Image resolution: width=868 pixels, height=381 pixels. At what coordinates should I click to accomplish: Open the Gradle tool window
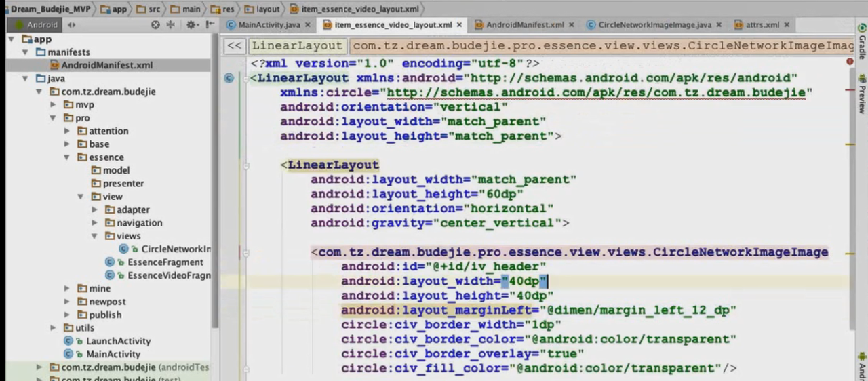point(862,45)
